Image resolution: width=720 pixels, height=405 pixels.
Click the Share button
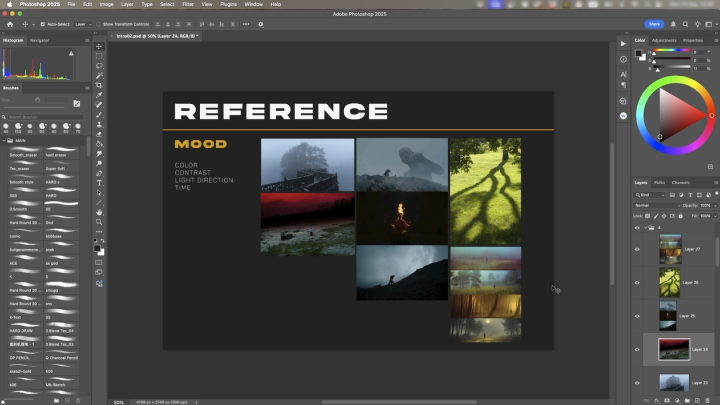tap(654, 23)
